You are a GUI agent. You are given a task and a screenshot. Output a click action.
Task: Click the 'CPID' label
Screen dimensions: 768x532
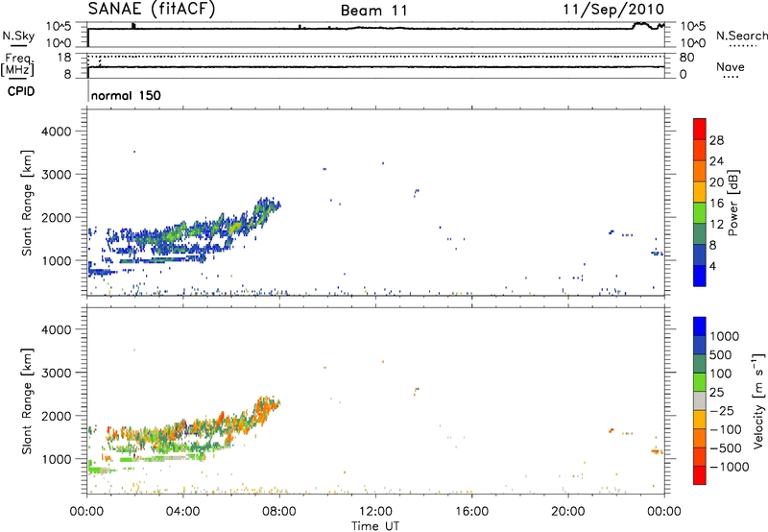coord(21,91)
